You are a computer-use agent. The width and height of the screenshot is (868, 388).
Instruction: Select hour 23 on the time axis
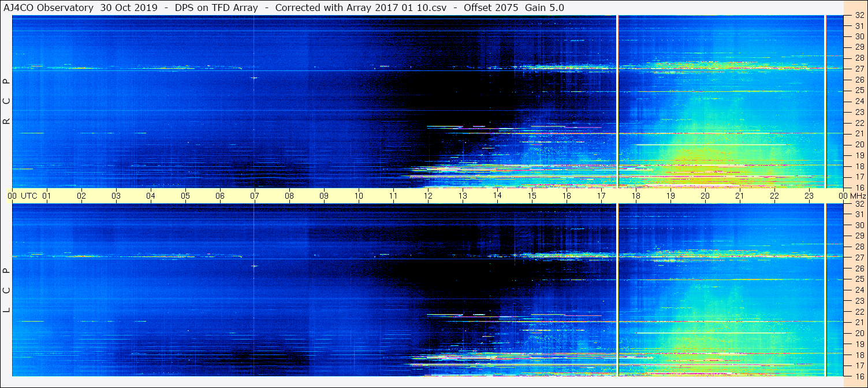pyautogui.click(x=809, y=196)
